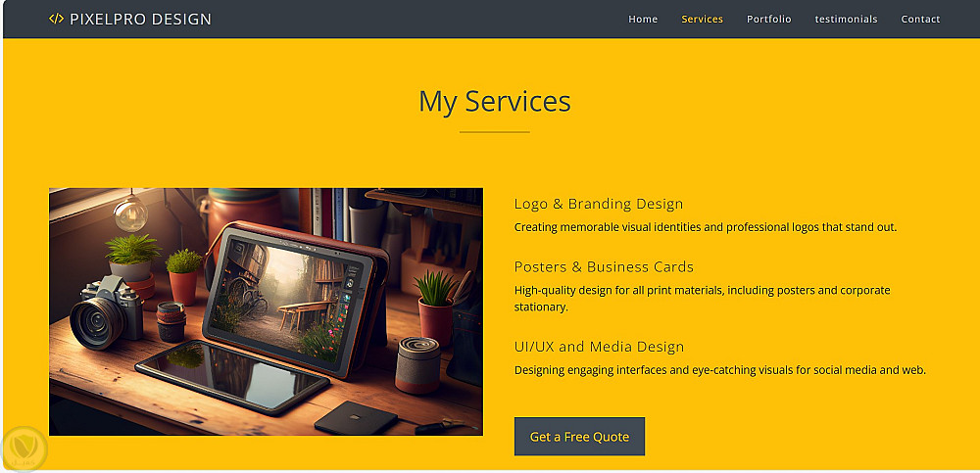
Task: Click the tablet screen in the photo
Action: point(282,295)
